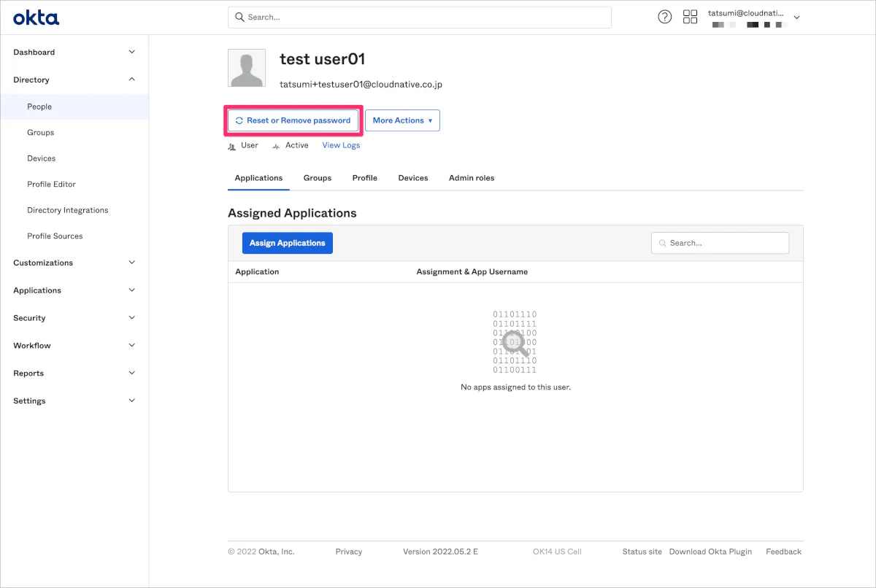Click the magnifier icon in top search bar
This screenshot has width=876, height=588.
click(239, 18)
